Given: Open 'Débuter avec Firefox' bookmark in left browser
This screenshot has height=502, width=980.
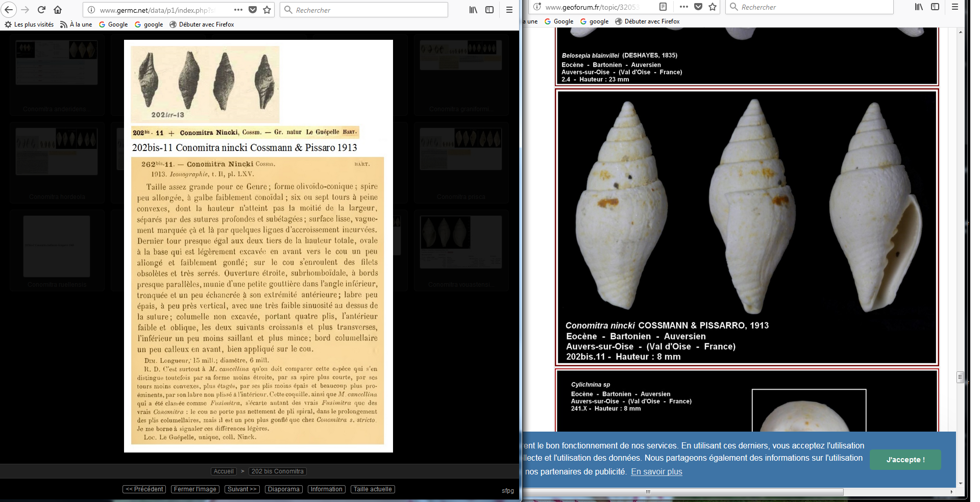Looking at the screenshot, I should (x=202, y=24).
